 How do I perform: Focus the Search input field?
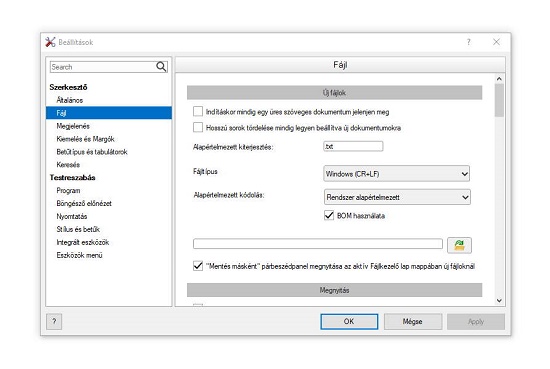coord(102,67)
